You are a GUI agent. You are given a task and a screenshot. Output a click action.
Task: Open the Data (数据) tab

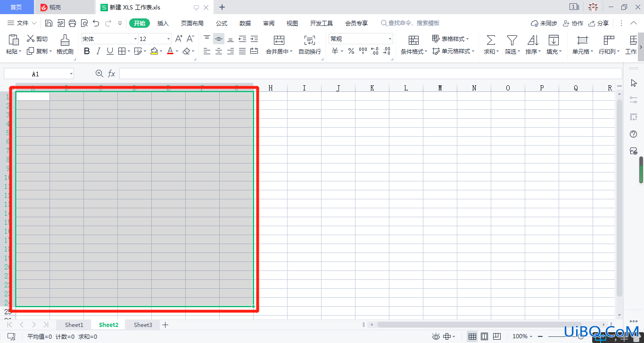click(x=245, y=23)
